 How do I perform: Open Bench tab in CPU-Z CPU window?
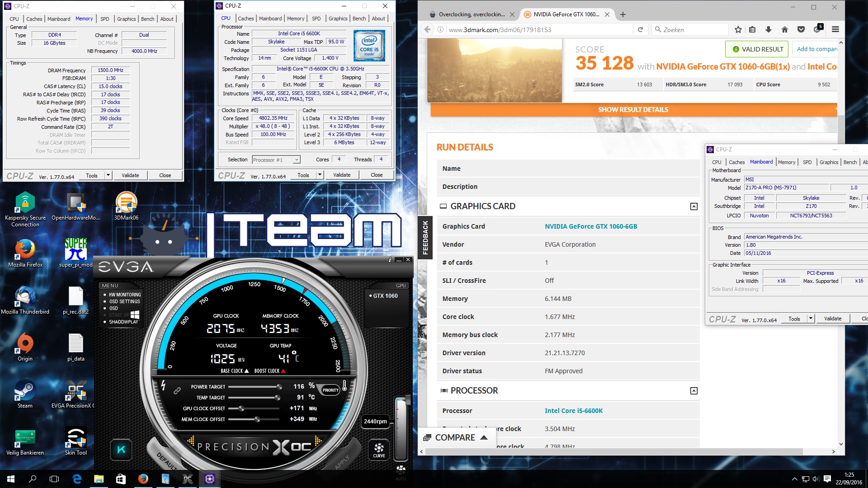pyautogui.click(x=359, y=19)
